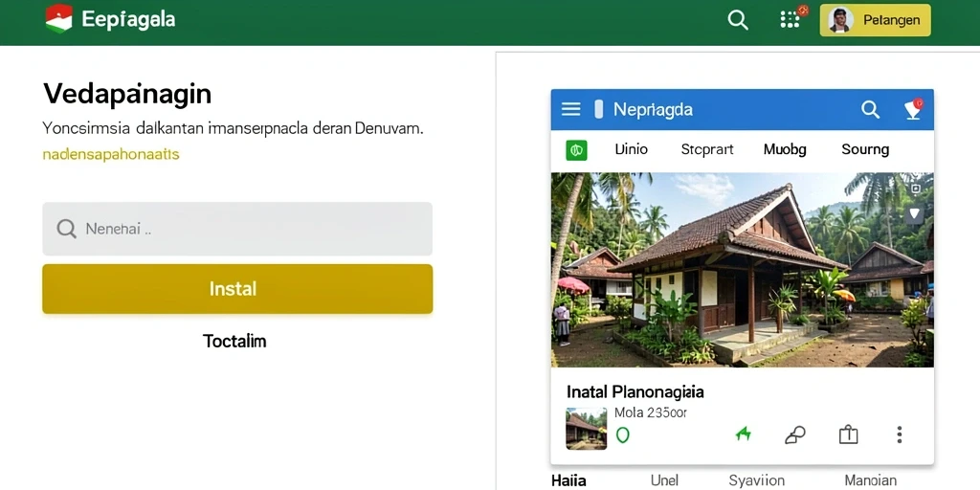Click the comment bubble icon in the card
980x490 pixels.
click(x=795, y=435)
